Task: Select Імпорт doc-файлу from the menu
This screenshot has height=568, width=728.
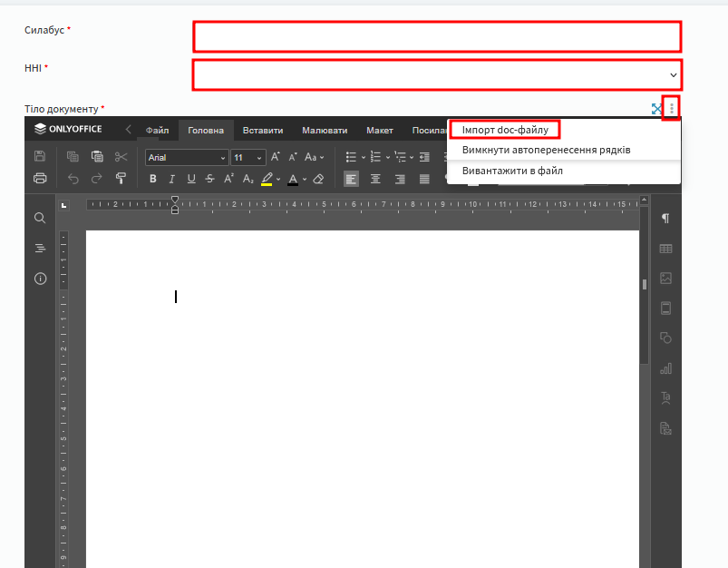Action: 505,130
